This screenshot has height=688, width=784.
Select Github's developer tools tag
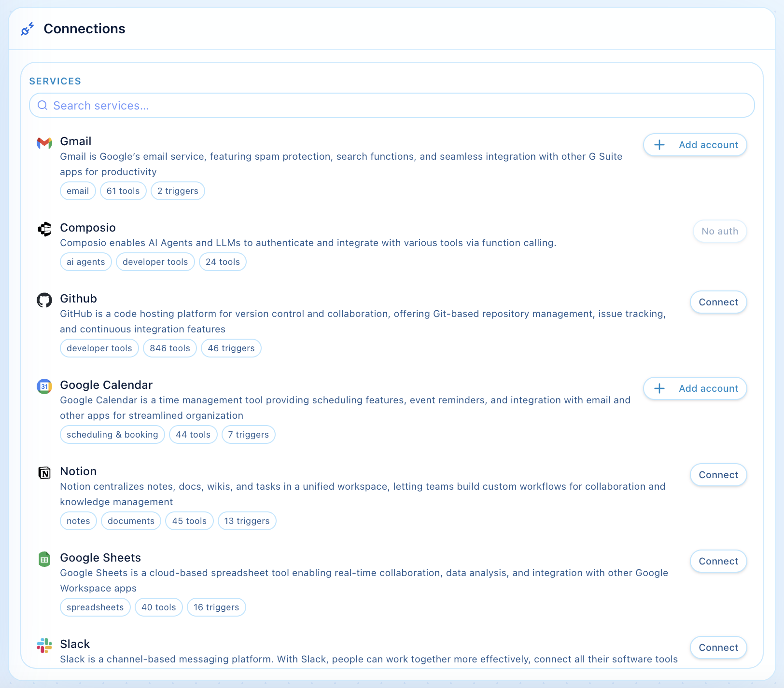point(99,348)
